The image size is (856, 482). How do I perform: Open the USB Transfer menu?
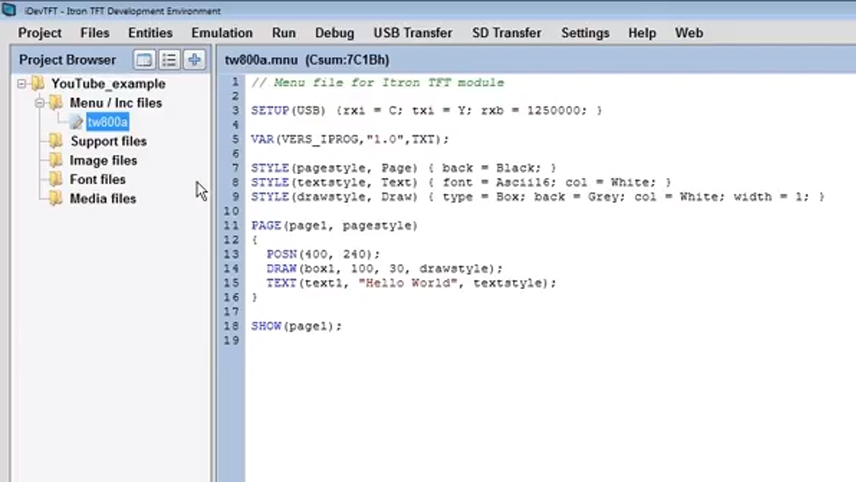click(413, 33)
